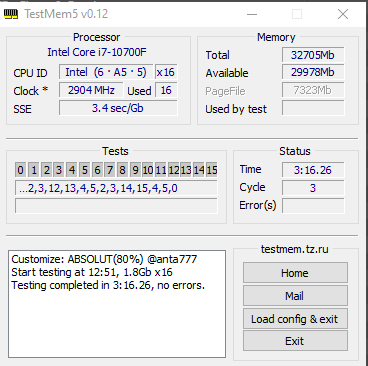Select test indicator box 6
The image size is (368, 366).
97,170
